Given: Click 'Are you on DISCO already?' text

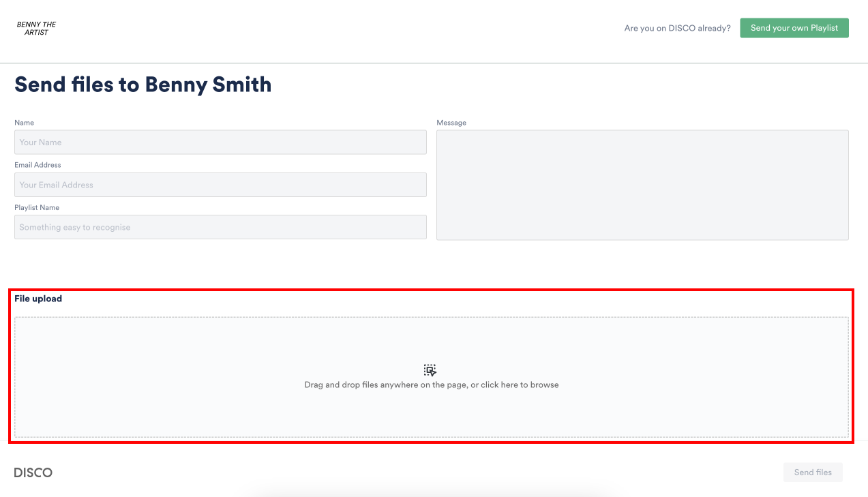Looking at the screenshot, I should tap(677, 29).
